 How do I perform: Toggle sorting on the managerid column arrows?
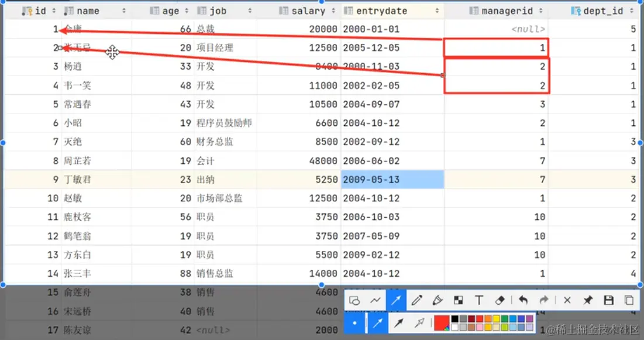[540, 11]
